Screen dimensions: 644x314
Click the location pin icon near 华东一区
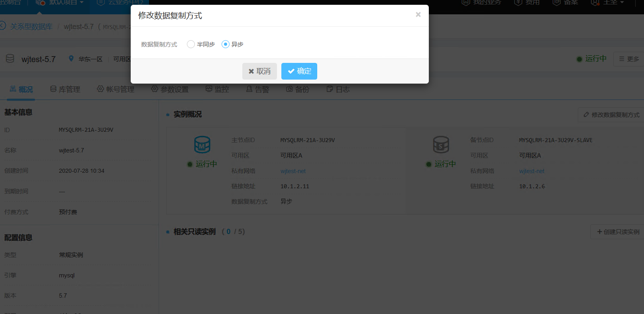pos(71,59)
